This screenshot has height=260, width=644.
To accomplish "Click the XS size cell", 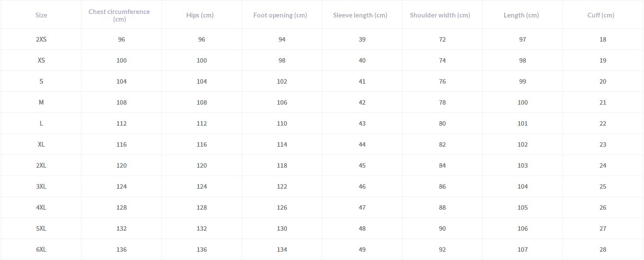I will (41, 60).
